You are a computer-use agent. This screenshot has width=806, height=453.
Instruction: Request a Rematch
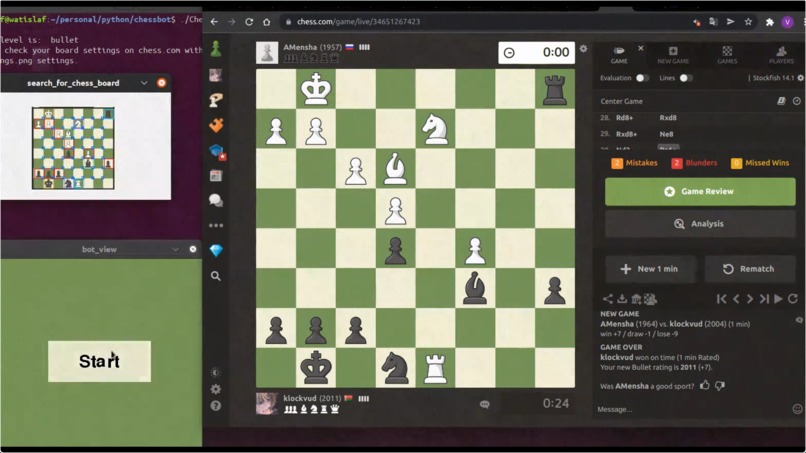point(750,269)
